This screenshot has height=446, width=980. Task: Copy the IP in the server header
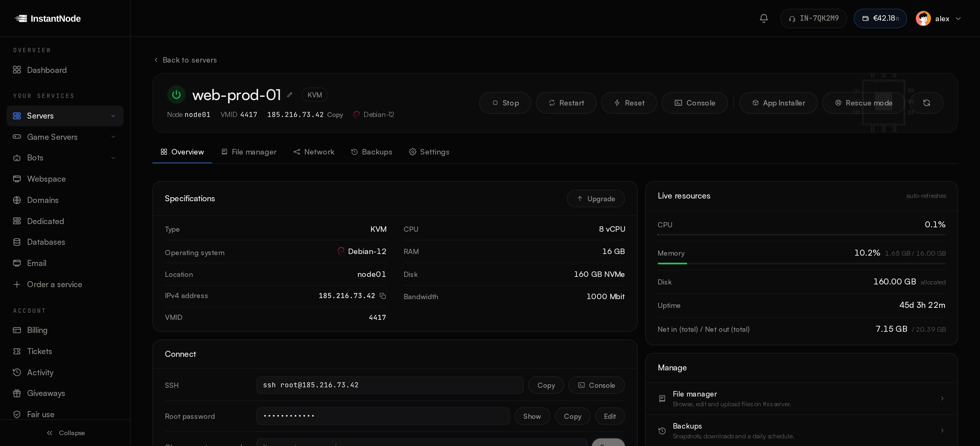pyautogui.click(x=335, y=115)
